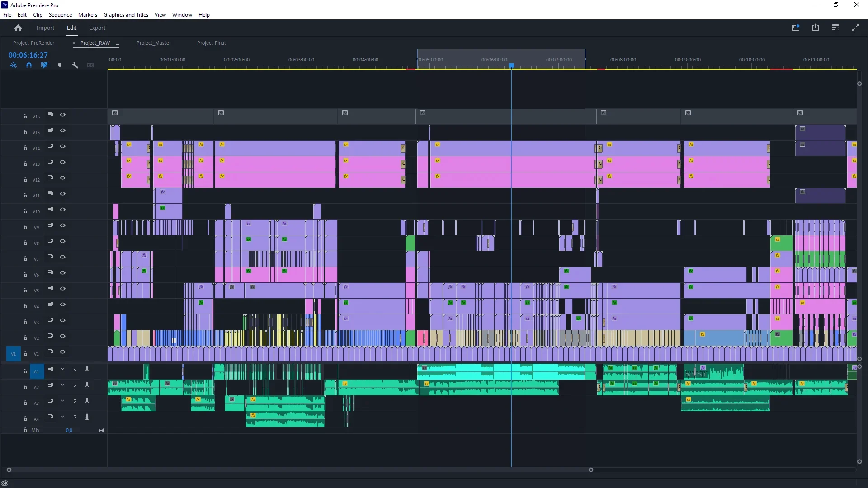Enable voice-over record on track A1
Viewport: 868px width, 488px height.
coord(87,370)
